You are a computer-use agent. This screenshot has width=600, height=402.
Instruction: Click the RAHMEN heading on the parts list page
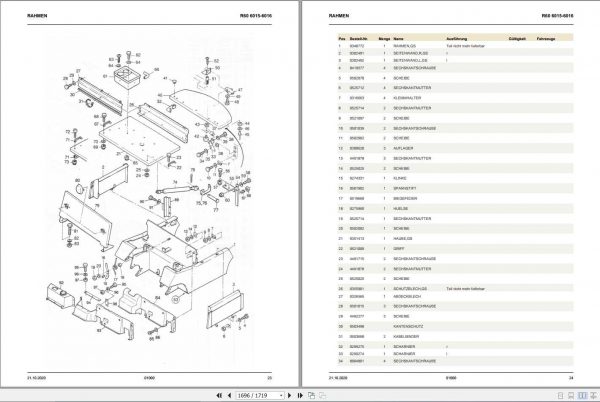pyautogui.click(x=339, y=16)
